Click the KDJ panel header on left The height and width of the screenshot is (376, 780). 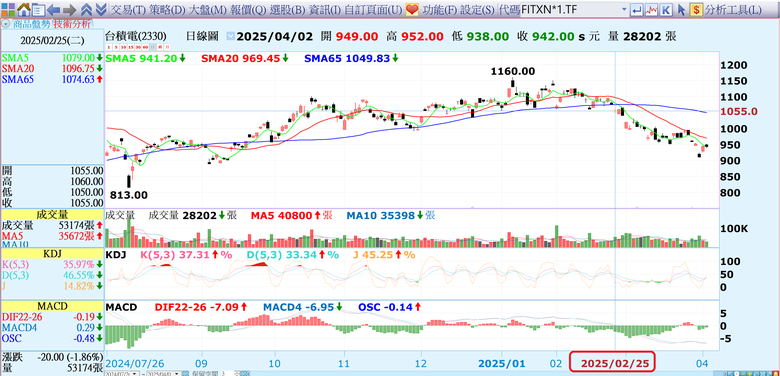[x=52, y=254]
